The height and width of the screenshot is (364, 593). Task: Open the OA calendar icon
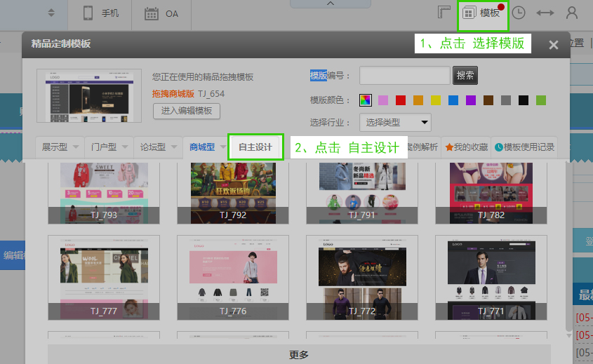[161, 13]
